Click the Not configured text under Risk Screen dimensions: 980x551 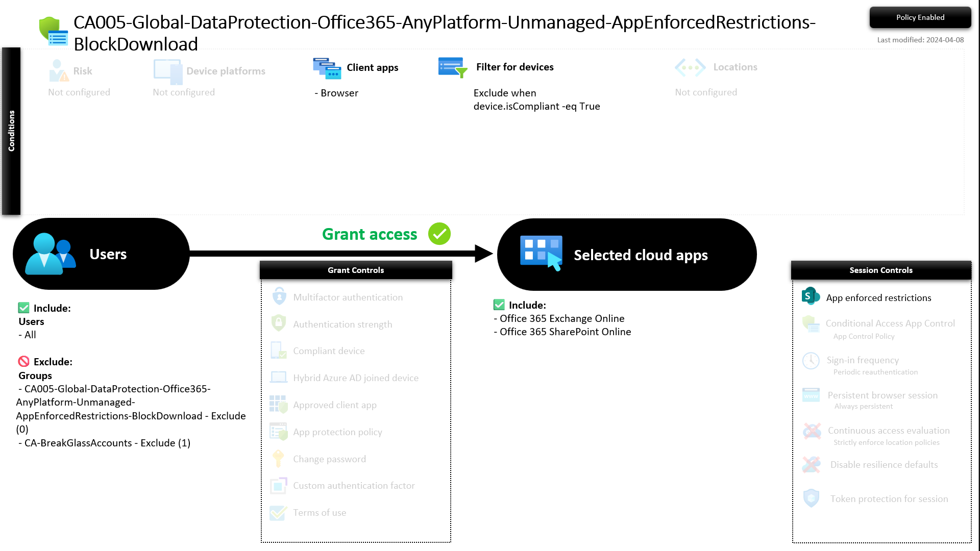pos(79,92)
